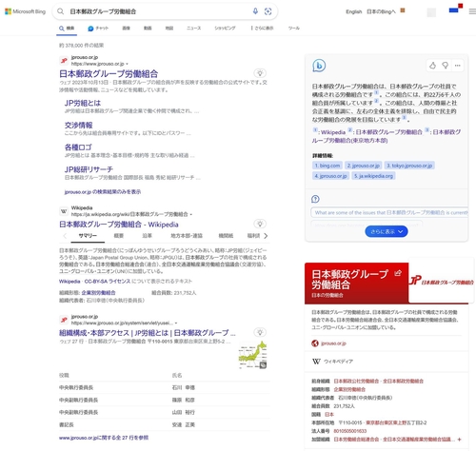Open 日本郵政グループ労働組合 - Wikipedia title link
476x451 pixels.
point(119,225)
